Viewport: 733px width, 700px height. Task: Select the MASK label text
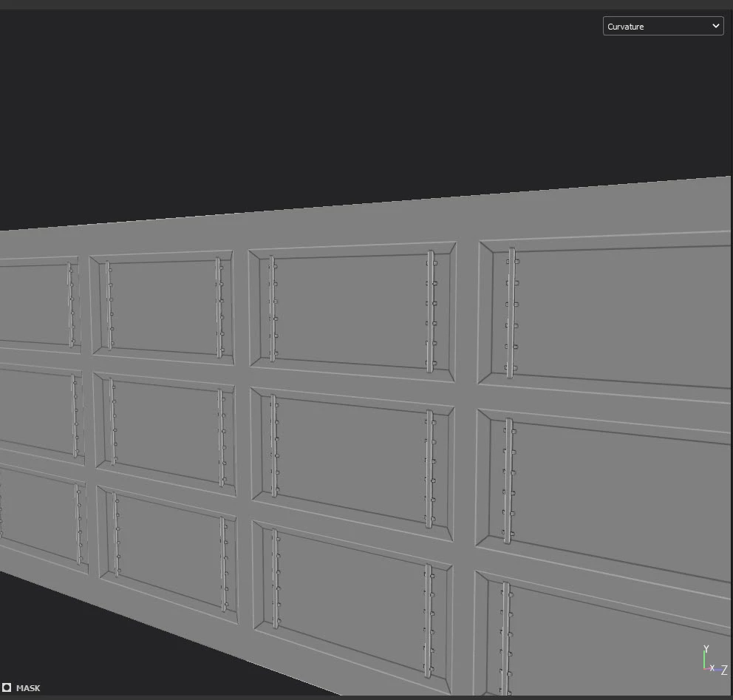[x=28, y=688]
